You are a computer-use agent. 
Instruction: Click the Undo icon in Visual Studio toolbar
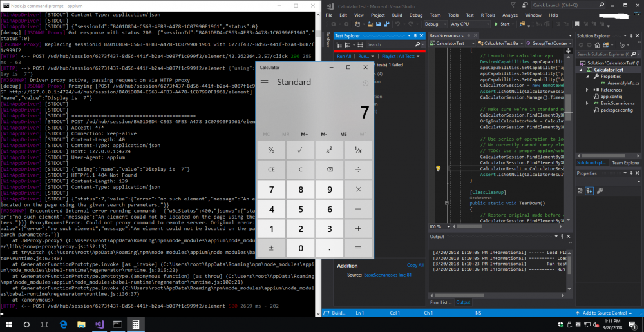point(397,24)
